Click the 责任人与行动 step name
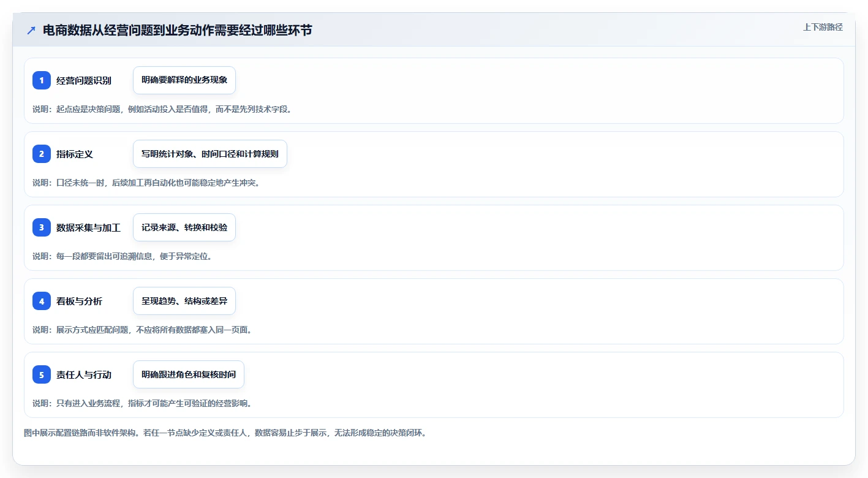Viewport: 868px width, 478px height. [84, 374]
